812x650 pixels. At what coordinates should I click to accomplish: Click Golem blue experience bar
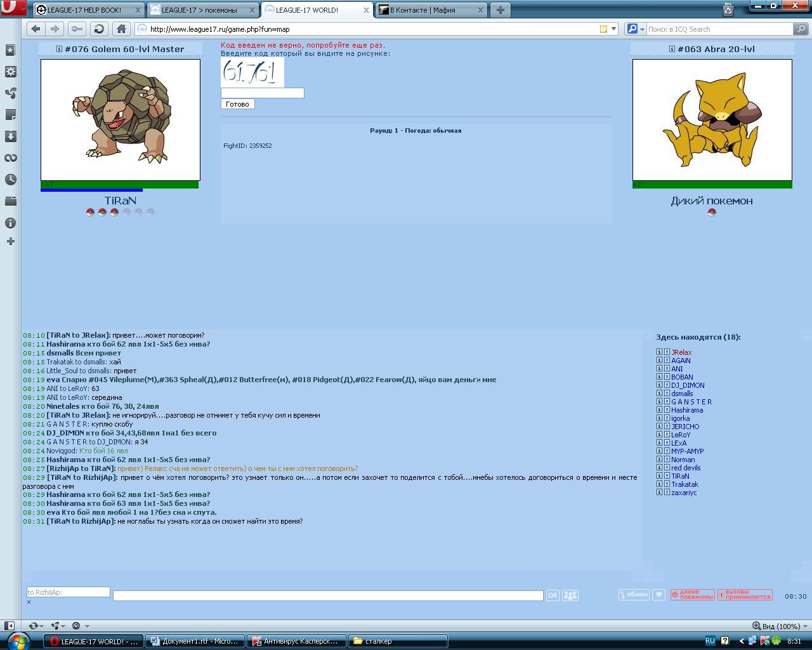91,190
